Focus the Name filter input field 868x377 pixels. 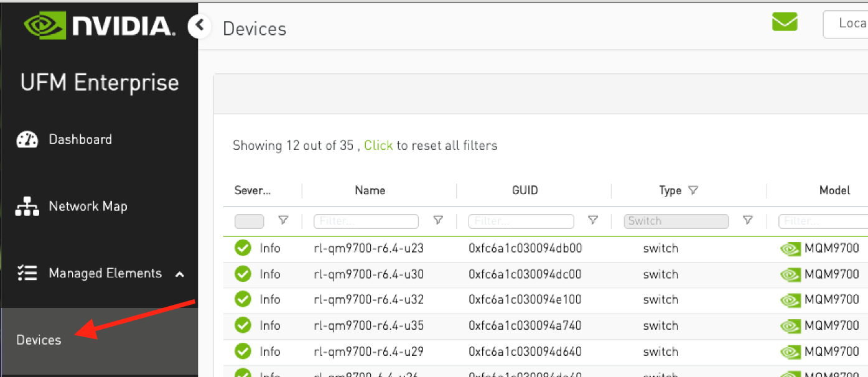[x=366, y=221]
